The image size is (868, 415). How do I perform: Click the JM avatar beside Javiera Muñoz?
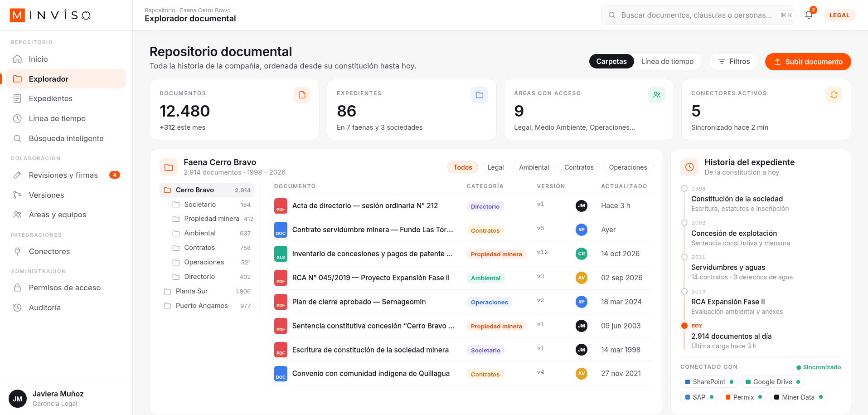(x=18, y=399)
